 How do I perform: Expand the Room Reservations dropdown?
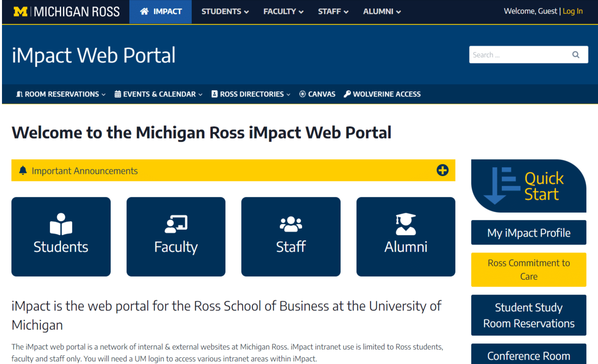[61, 94]
